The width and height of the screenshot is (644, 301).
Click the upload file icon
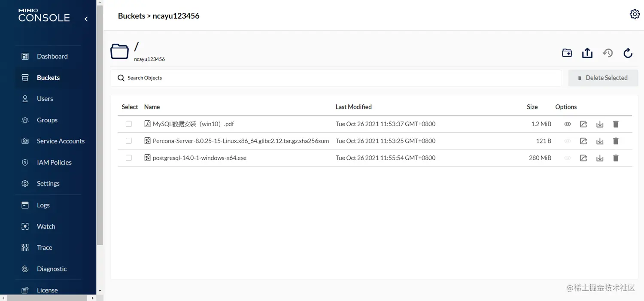pyautogui.click(x=587, y=53)
